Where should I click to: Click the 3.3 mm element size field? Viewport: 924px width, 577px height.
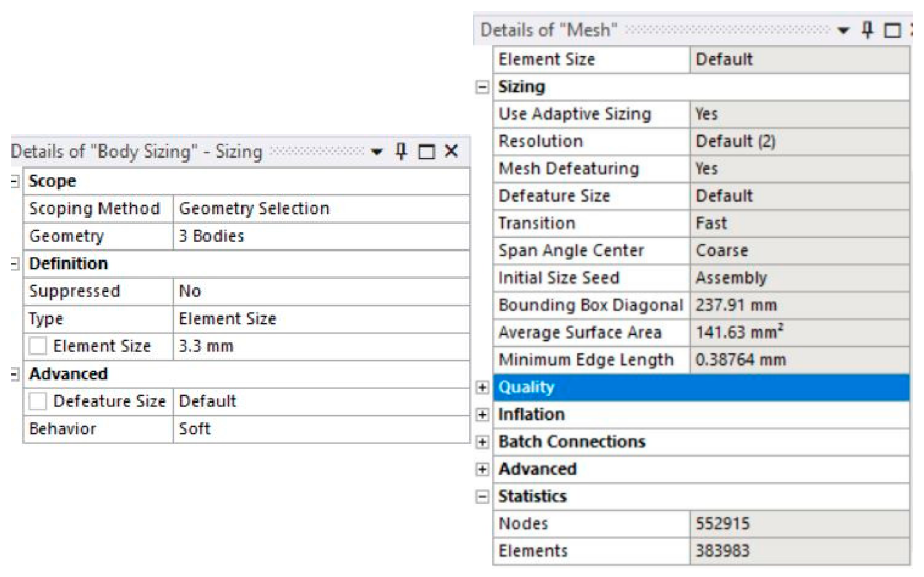coord(320,346)
